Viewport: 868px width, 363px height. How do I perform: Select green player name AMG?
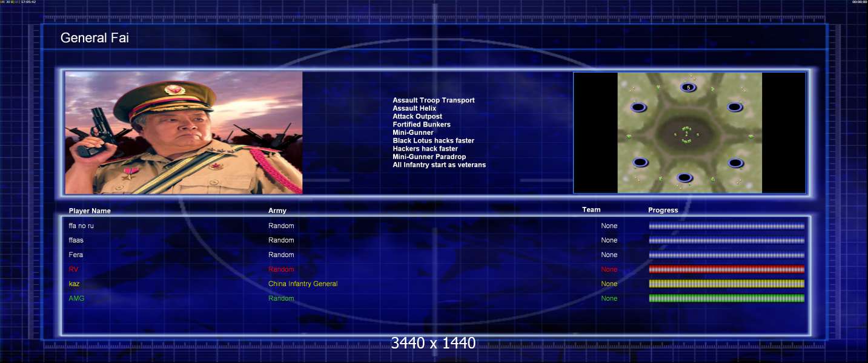(76, 298)
